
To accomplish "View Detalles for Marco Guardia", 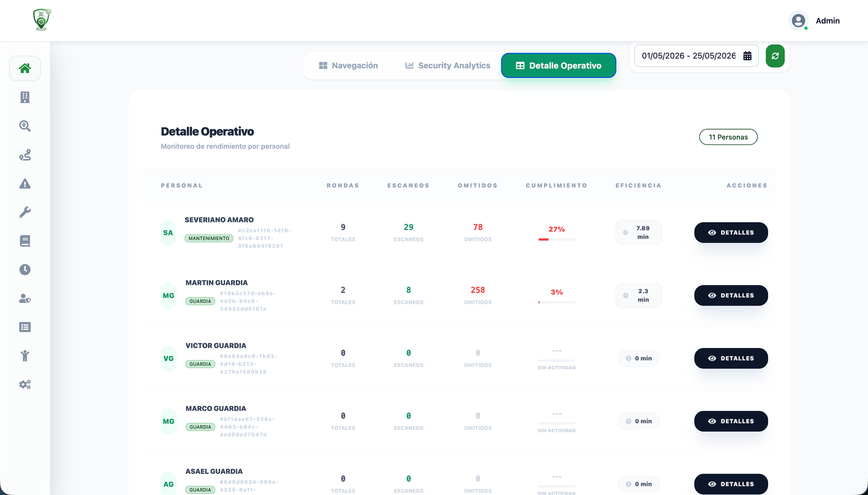I will (731, 421).
